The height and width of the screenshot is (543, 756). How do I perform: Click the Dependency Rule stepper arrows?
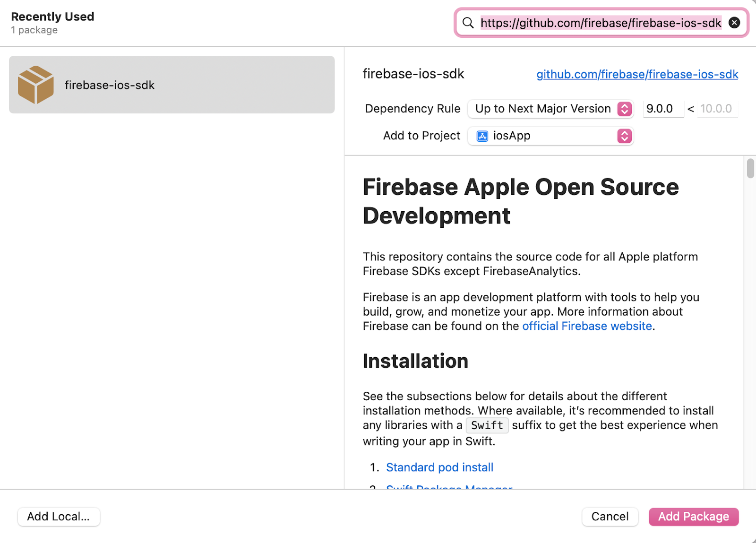pyautogui.click(x=624, y=109)
